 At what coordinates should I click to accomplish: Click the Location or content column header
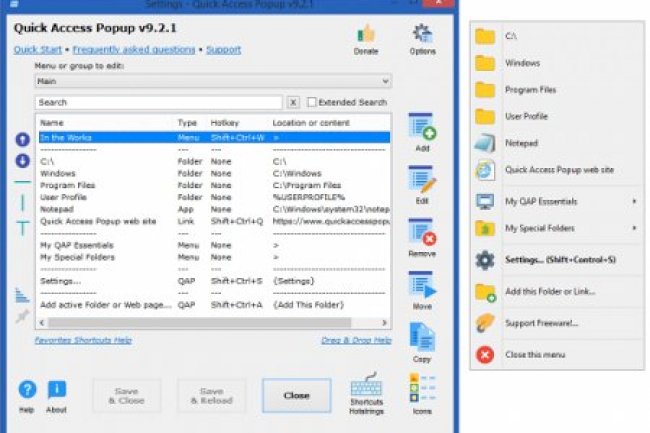coord(311,123)
